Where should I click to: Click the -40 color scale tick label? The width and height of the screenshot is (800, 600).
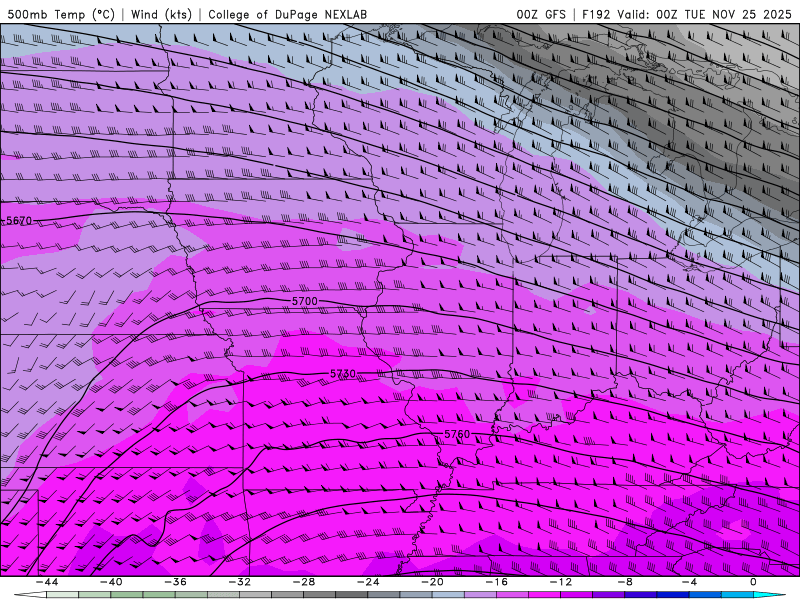(x=111, y=582)
